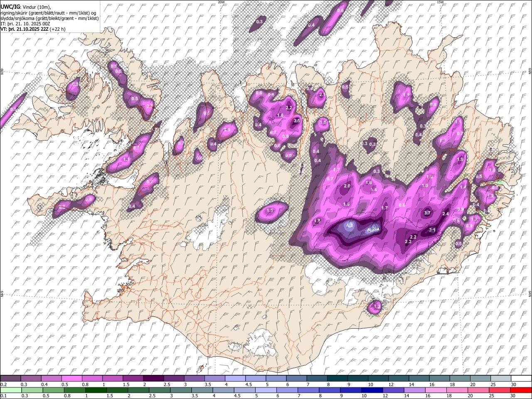The width and height of the screenshot is (532, 399).
Task: Click the 4.3 precipitation maximum on the map
Action: click(x=350, y=226)
